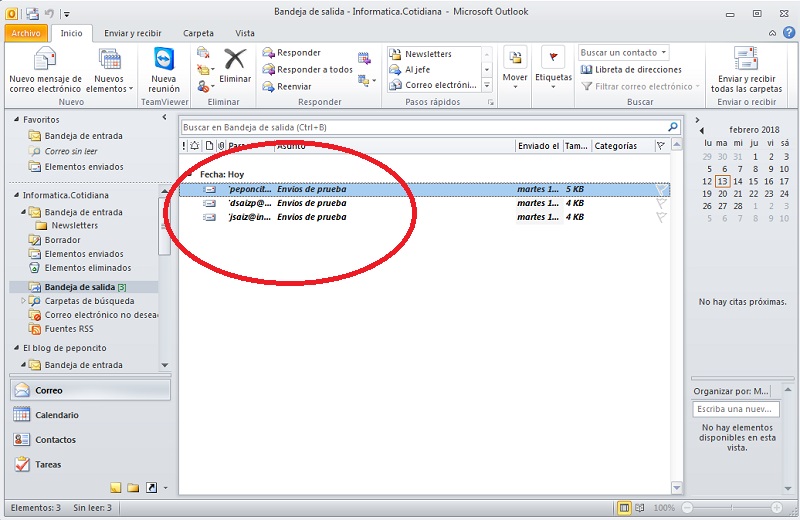800x520 pixels.
Task: Click Responder a todos
Action: pyautogui.click(x=307, y=69)
